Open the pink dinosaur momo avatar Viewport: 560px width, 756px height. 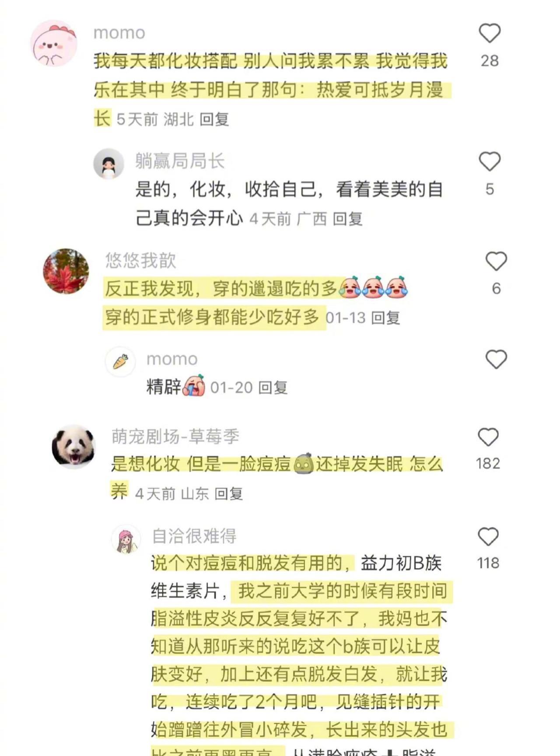[54, 43]
